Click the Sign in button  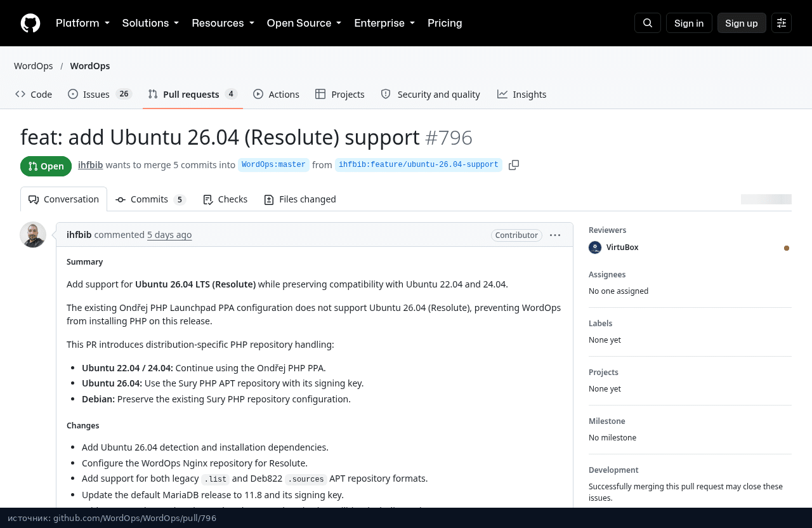pos(689,23)
